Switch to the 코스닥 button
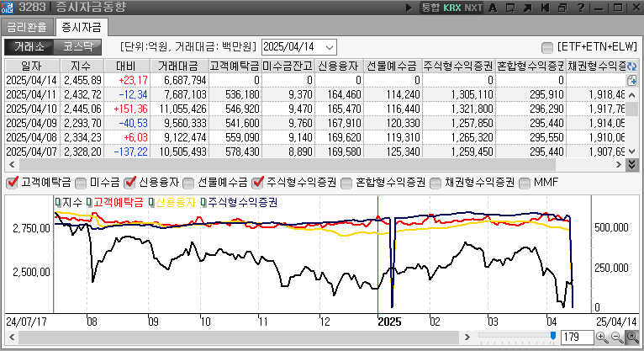The width and height of the screenshot is (644, 351). (77, 47)
